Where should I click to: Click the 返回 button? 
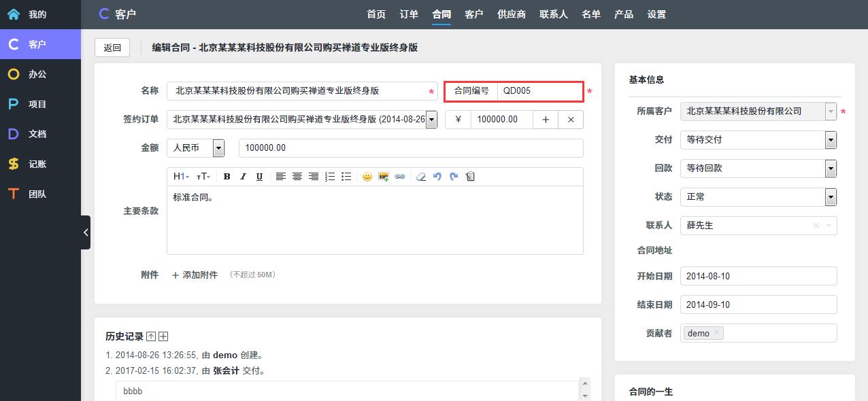point(112,48)
